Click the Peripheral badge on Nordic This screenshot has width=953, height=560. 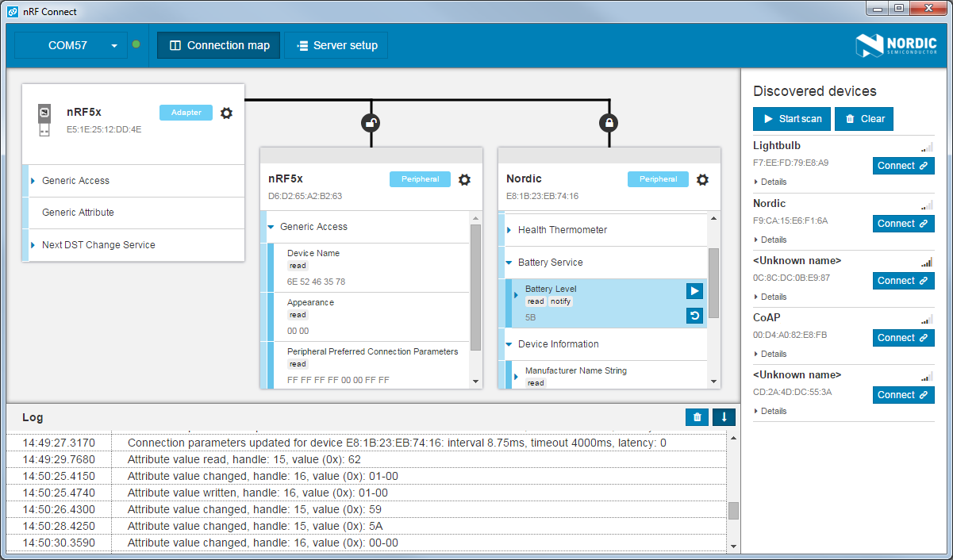click(x=658, y=179)
